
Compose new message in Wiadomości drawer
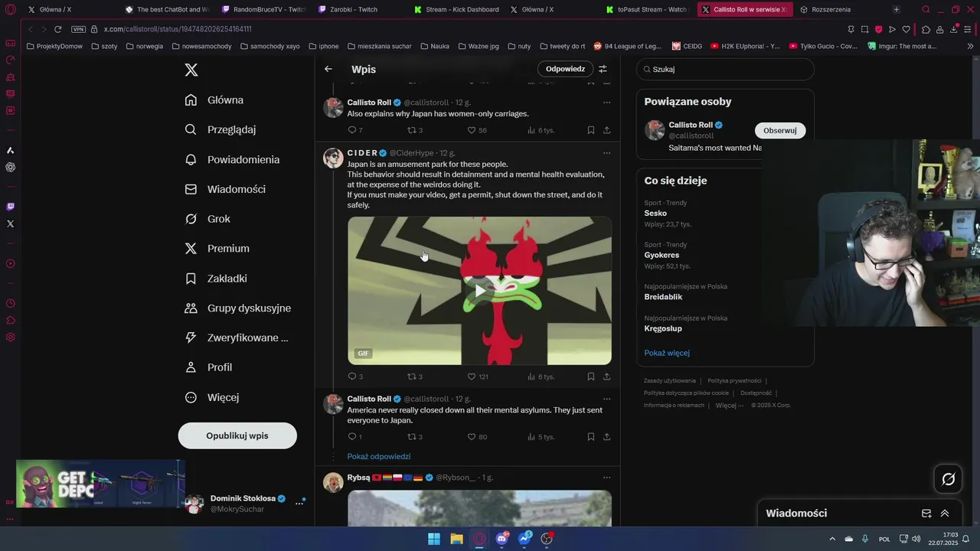926,514
